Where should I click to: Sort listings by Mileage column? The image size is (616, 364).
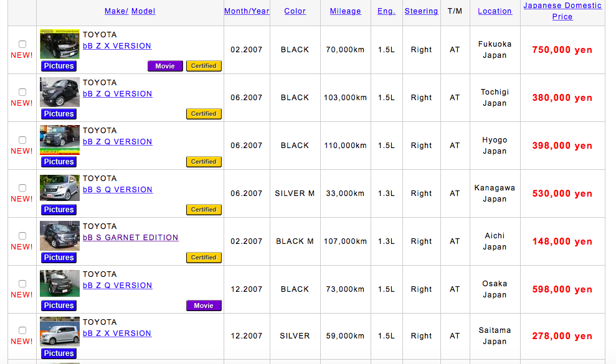coord(346,11)
